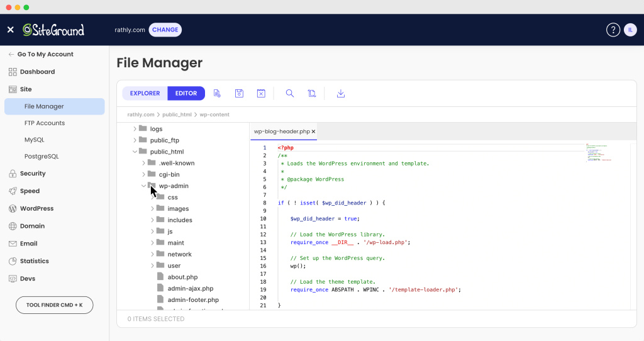The height and width of the screenshot is (341, 644).
Task: Click TOOL FINDER CMD + K button
Action: tap(54, 305)
